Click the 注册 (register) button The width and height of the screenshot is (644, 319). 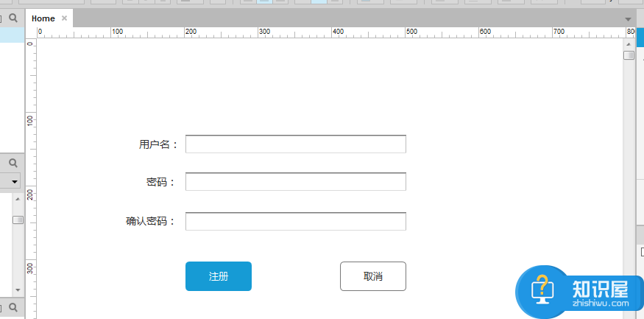[218, 276]
